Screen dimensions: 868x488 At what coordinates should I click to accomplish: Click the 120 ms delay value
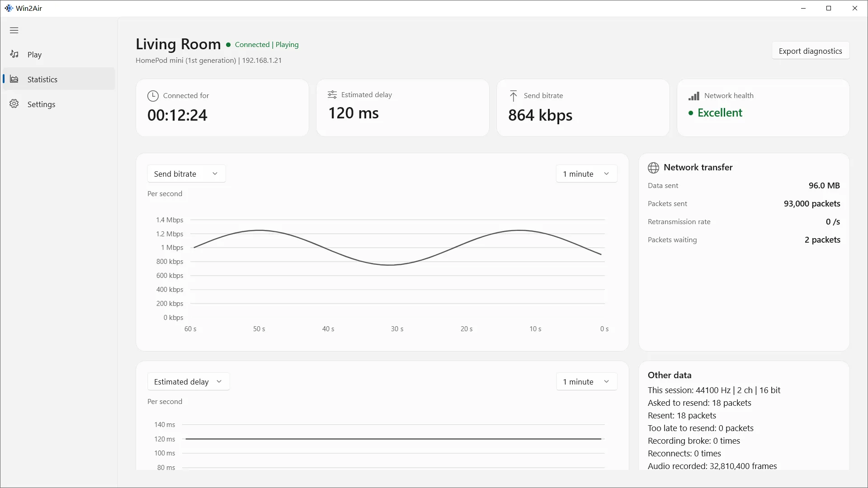pos(354,113)
